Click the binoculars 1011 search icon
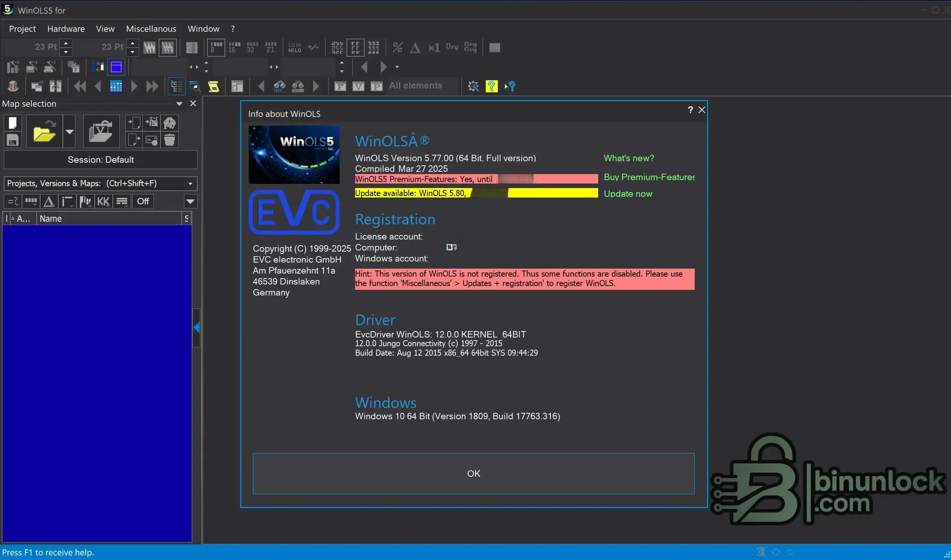This screenshot has width=951, height=560. point(279,86)
